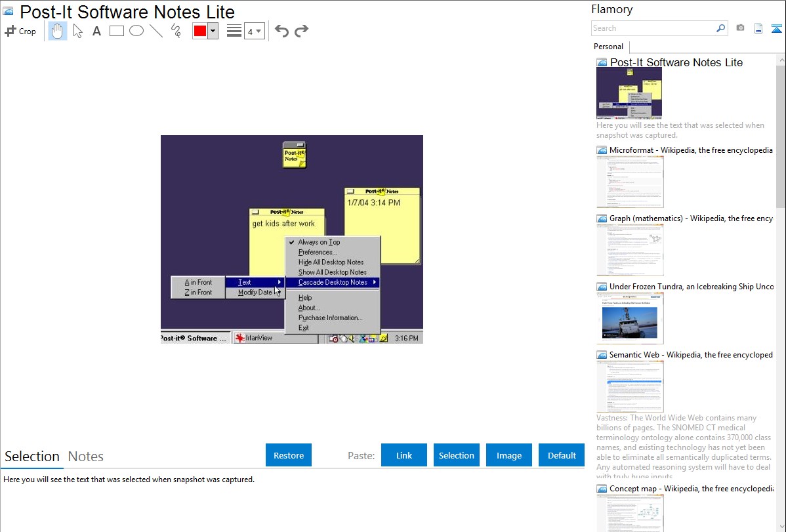Open the Post-It Software Notes Lite thumbnail in the list
786x532 pixels.
[x=629, y=93]
